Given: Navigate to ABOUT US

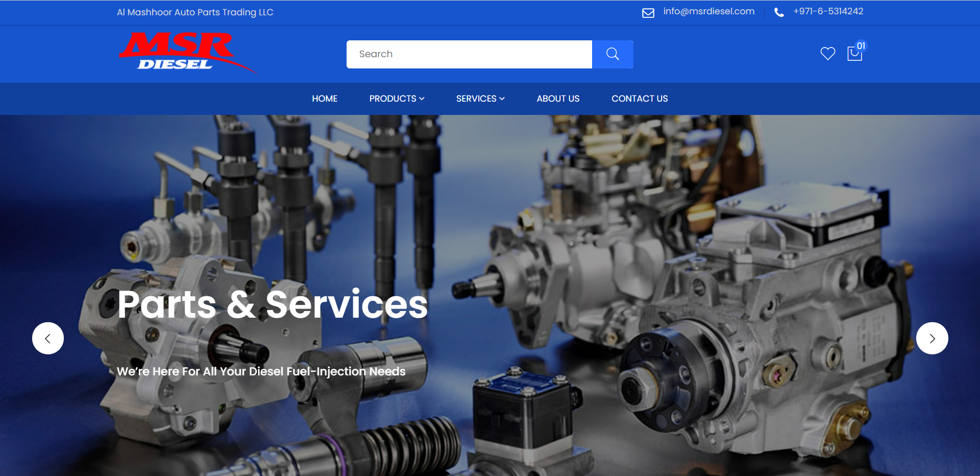Looking at the screenshot, I should pyautogui.click(x=558, y=99).
